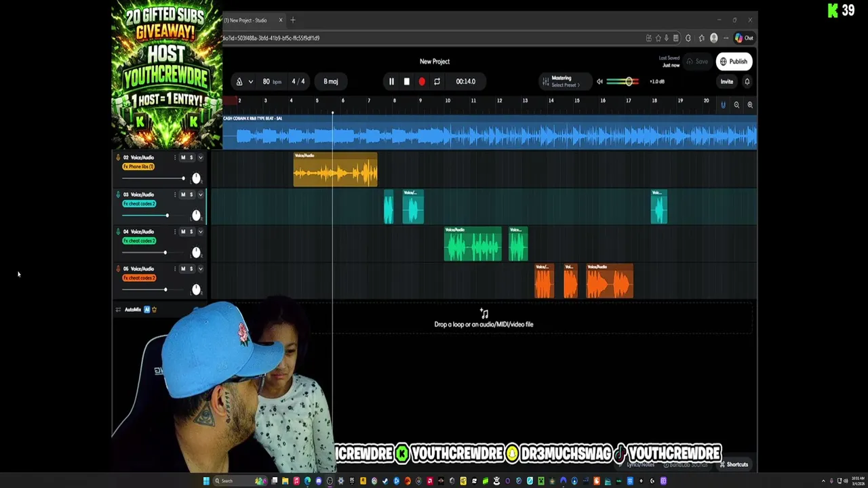Stop playback with the square button

[x=406, y=81]
